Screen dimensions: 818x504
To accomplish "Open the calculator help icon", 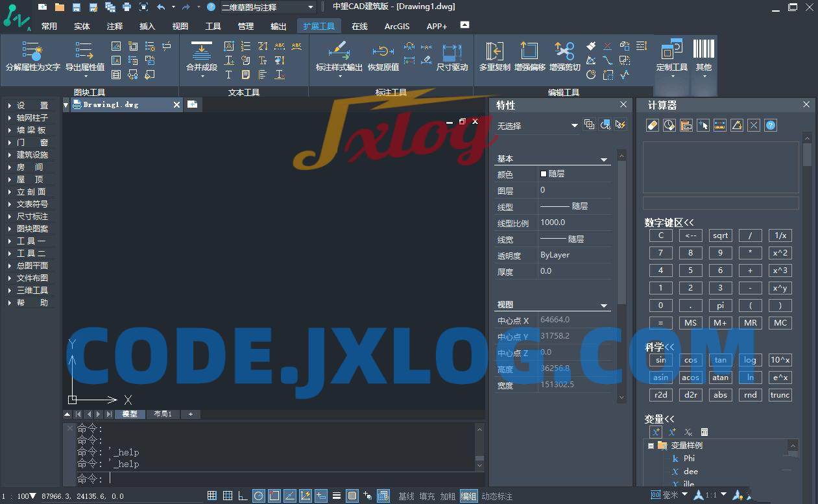I will pyautogui.click(x=771, y=126).
